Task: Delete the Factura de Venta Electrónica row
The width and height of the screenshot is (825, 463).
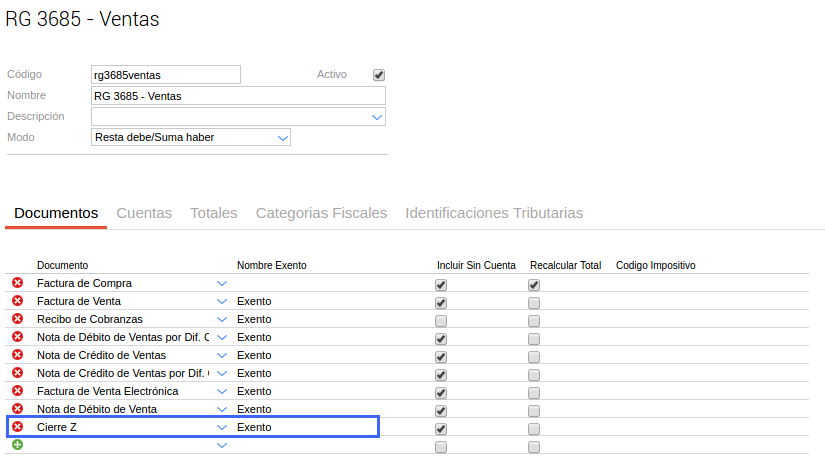Action: (17, 391)
